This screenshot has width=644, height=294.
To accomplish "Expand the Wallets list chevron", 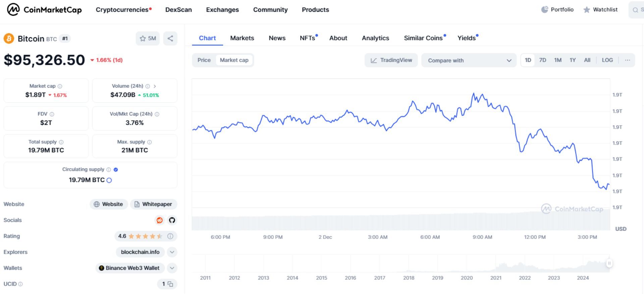I will pos(172,268).
